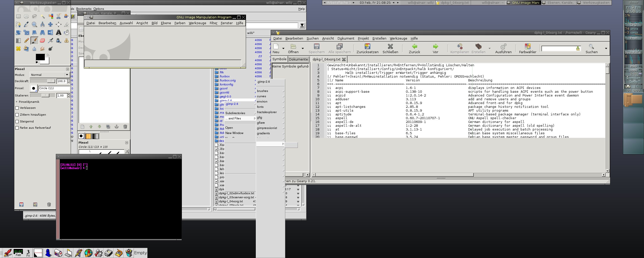Switch to the Dokumente sidebar tab in Geany
This screenshot has height=258, width=644.
click(x=298, y=59)
